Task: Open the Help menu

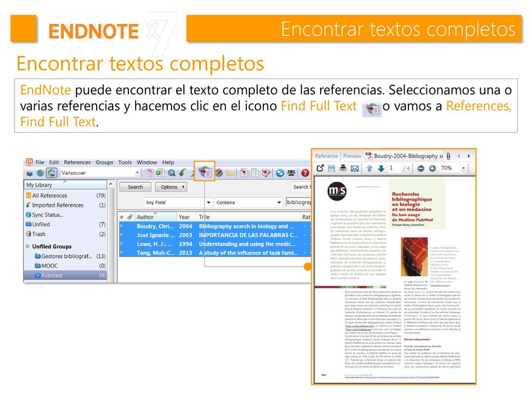Action: [x=168, y=162]
